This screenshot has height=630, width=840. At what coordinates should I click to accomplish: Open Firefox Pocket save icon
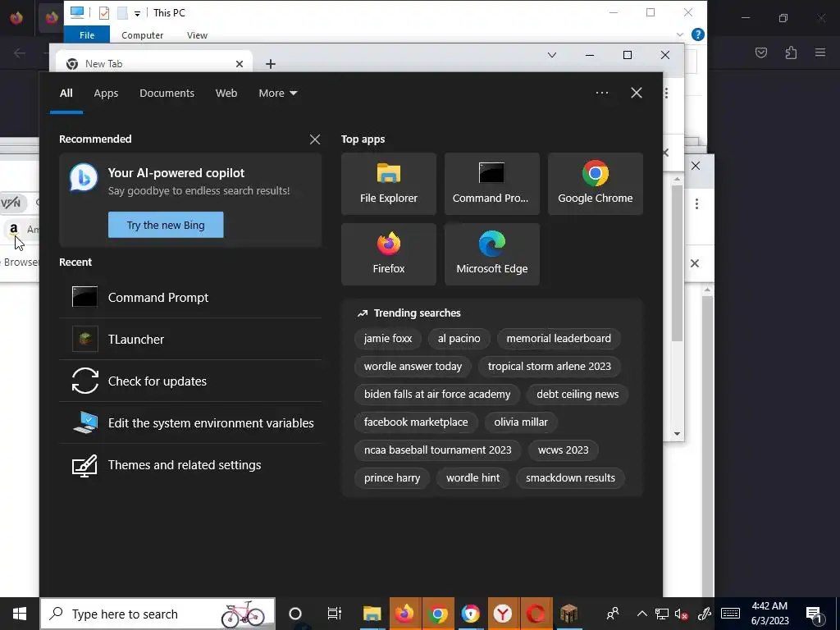(x=760, y=52)
